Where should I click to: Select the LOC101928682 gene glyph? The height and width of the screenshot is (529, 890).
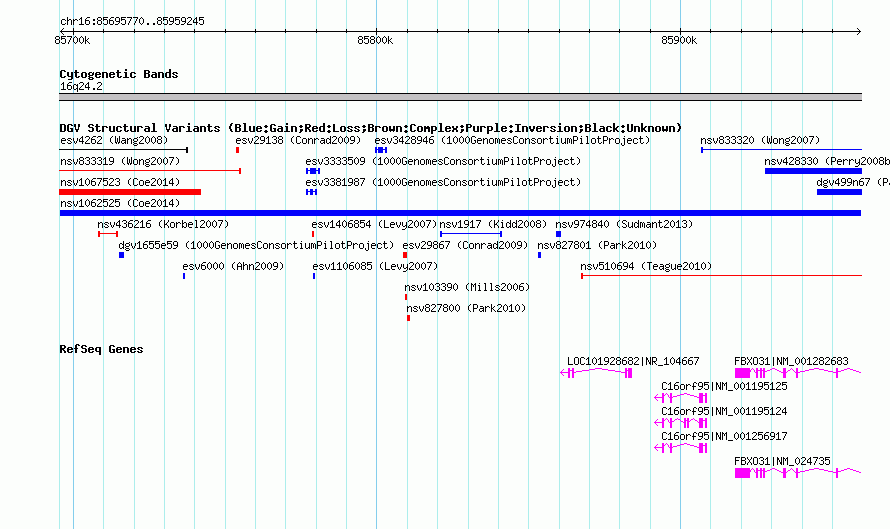click(x=596, y=372)
